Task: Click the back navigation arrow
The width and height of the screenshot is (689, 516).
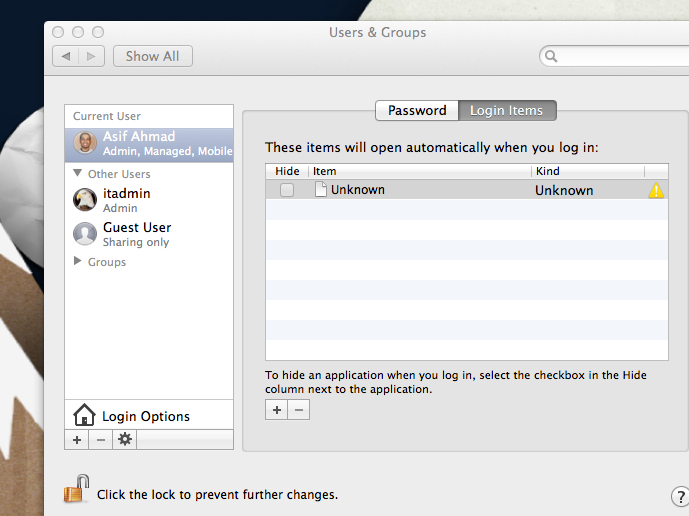Action: point(66,56)
